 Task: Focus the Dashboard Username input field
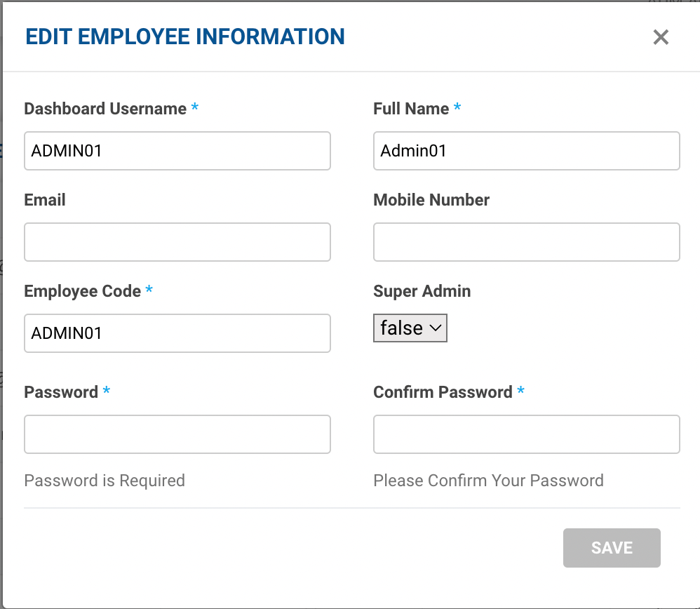click(x=177, y=151)
